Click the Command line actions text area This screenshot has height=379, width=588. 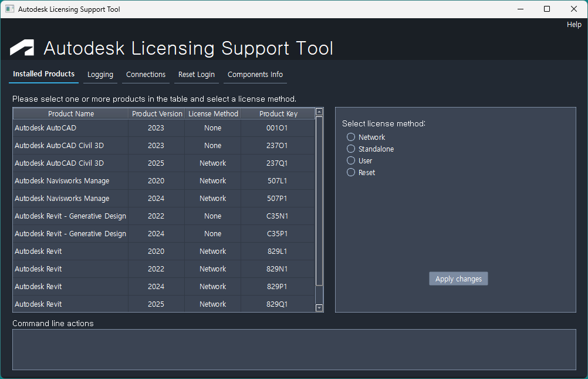[294, 349]
